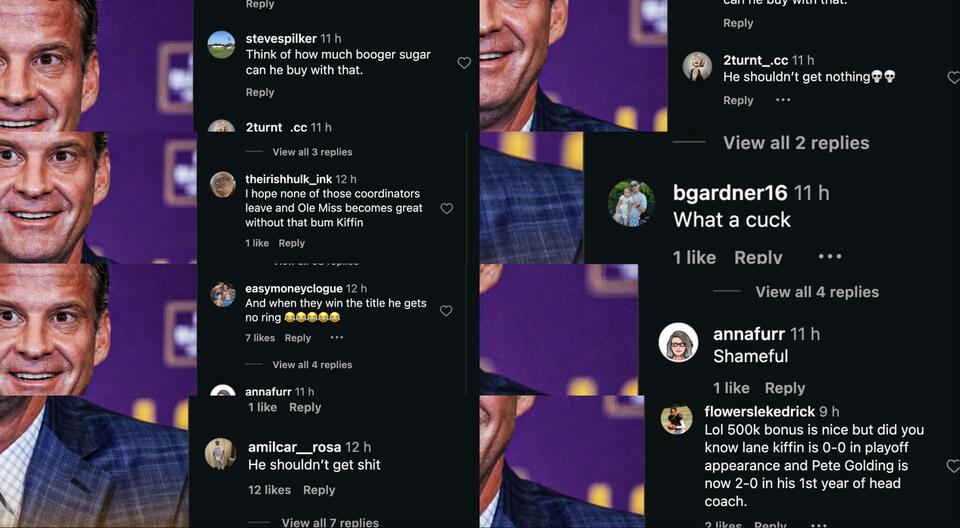
Task: Toggle heart on "He shouldn't get nothing" comment
Action: [953, 77]
